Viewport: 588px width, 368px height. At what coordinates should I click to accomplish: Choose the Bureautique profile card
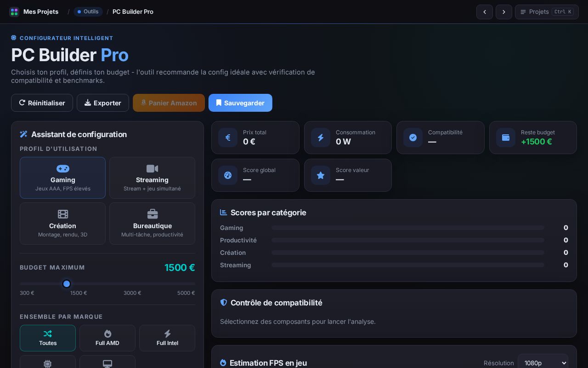pos(152,224)
